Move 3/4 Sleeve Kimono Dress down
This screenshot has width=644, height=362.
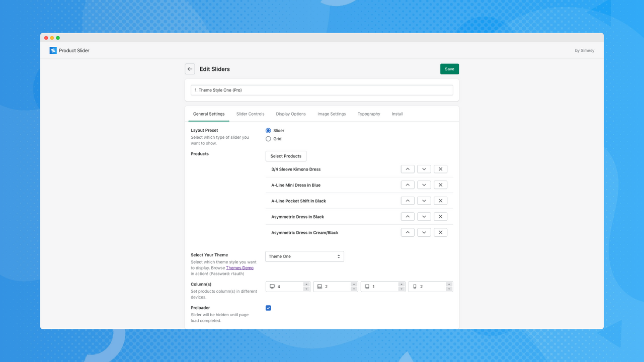424,169
